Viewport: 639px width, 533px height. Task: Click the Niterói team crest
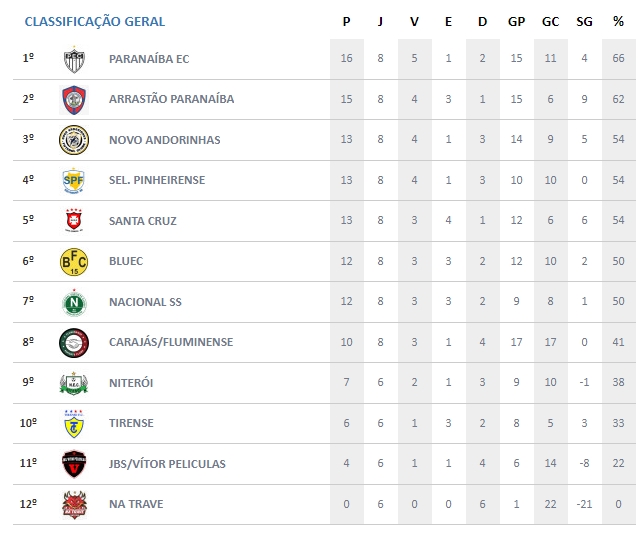tap(74, 383)
